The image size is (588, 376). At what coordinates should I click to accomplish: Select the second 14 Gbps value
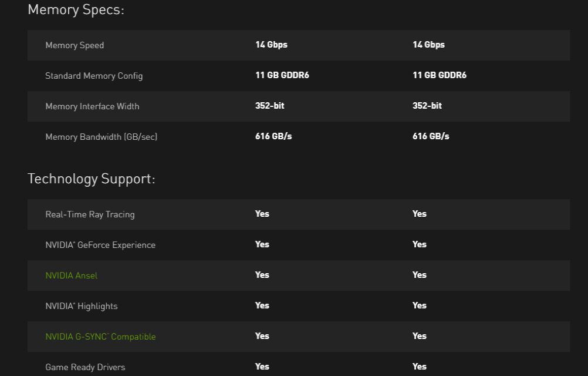coord(428,45)
